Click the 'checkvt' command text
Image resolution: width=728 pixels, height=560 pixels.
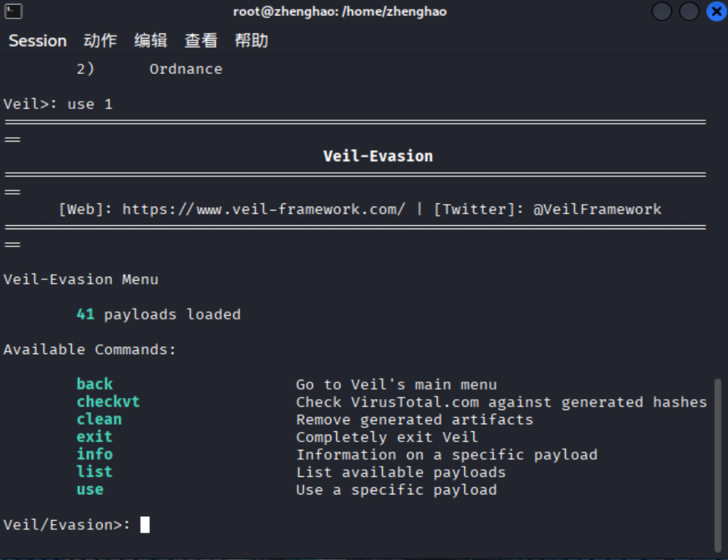coord(108,402)
